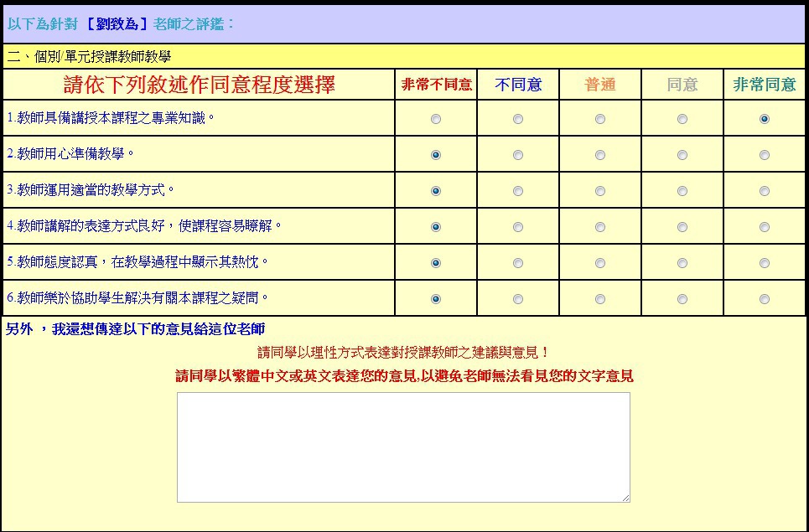The height and width of the screenshot is (532, 809).
Task: Select 普通 for question 1 專業知識
Action: click(x=600, y=119)
